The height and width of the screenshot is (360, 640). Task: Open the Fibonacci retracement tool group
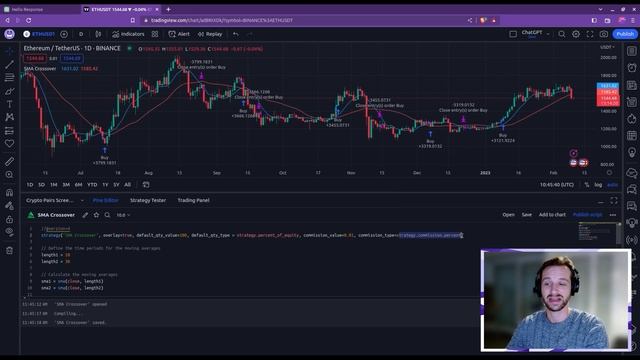[9, 77]
